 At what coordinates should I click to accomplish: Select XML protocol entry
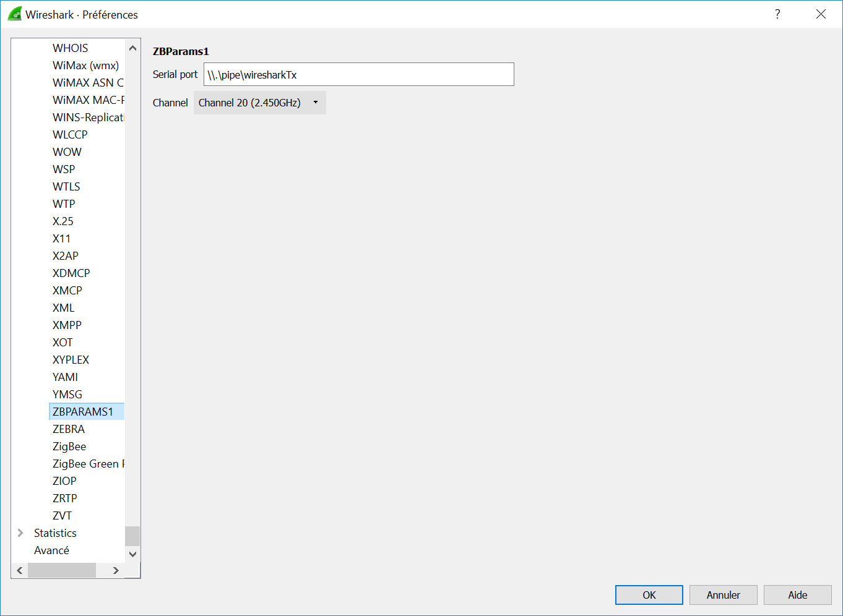click(63, 308)
